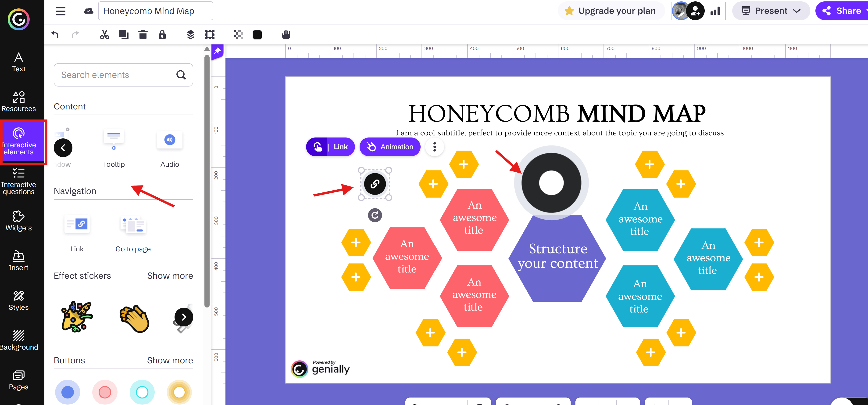Select the black square color swatch
This screenshot has height=405, width=868.
coord(257,34)
